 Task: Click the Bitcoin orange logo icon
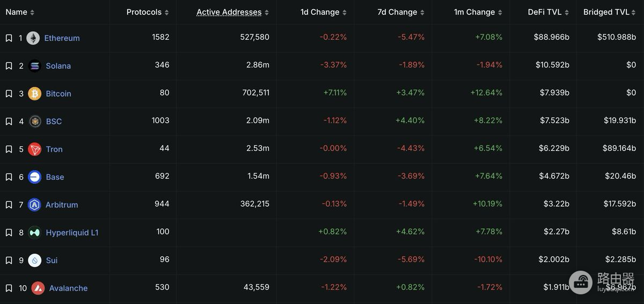pos(35,93)
